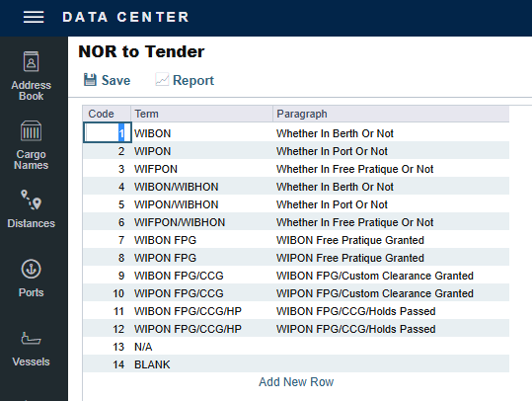This screenshot has width=532, height=401.
Task: Open the Ports anchor icon
Action: [x=31, y=270]
